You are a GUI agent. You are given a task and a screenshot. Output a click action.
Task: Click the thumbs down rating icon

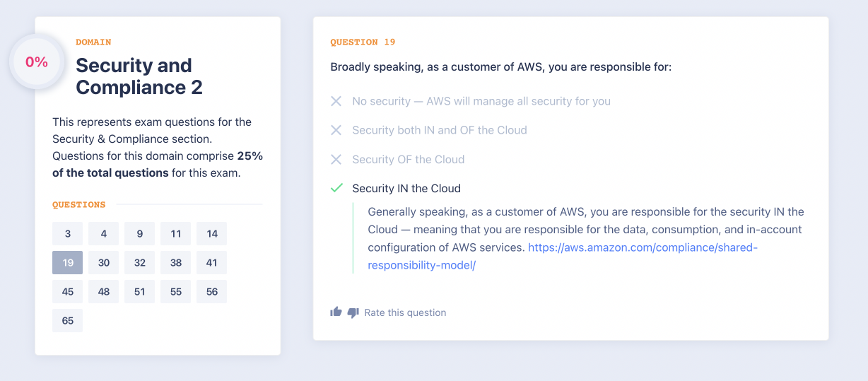tap(353, 312)
